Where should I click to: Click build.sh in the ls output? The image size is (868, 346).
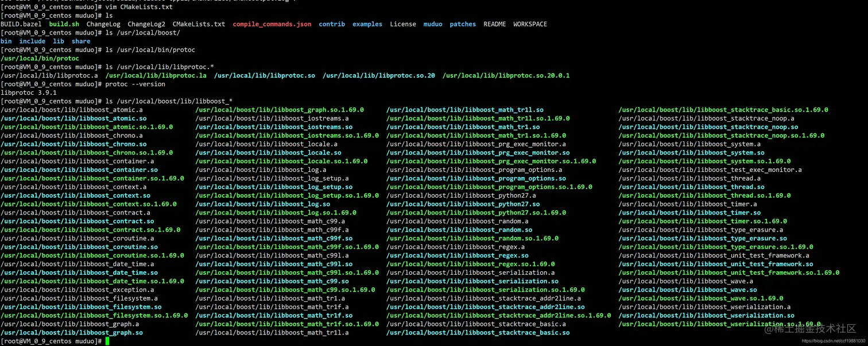tap(64, 24)
